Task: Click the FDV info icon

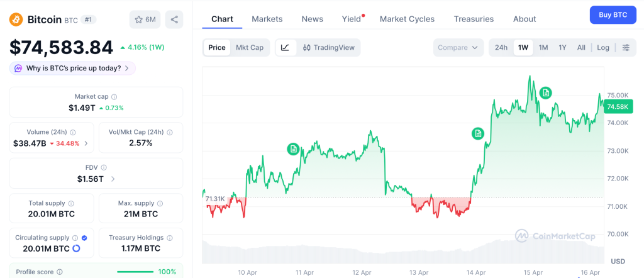Action: pyautogui.click(x=104, y=168)
